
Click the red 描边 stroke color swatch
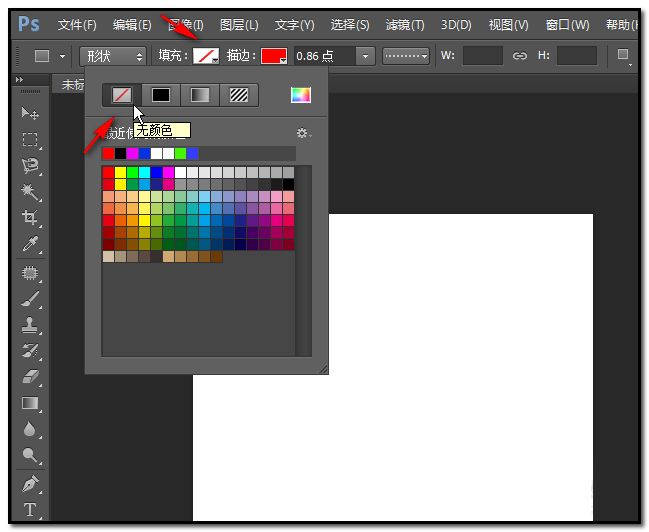coord(273,56)
